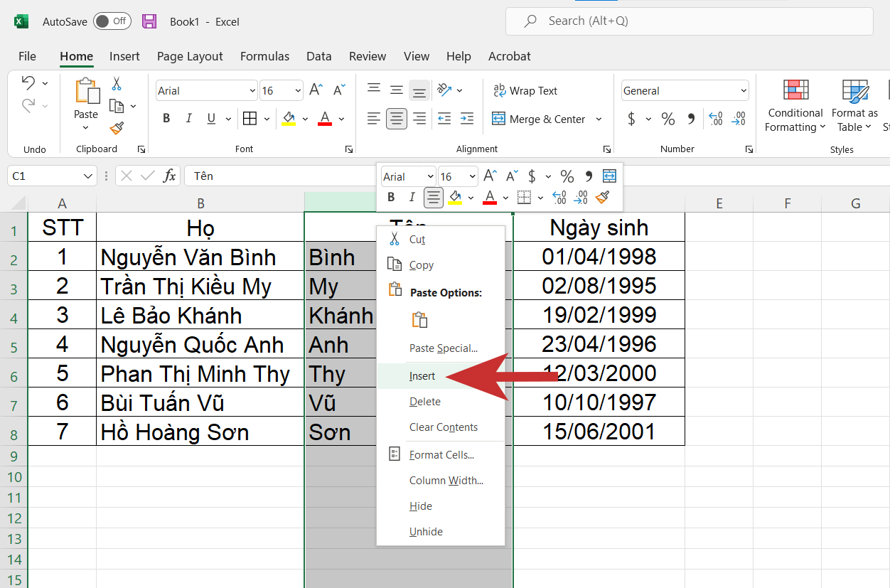The width and height of the screenshot is (890, 588).
Task: Click ribbon Increase Decimal icon
Action: [x=716, y=119]
